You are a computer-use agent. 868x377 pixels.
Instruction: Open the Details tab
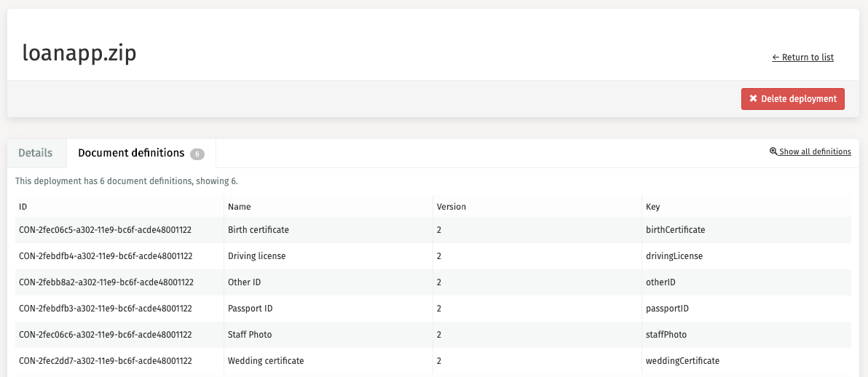coord(36,154)
